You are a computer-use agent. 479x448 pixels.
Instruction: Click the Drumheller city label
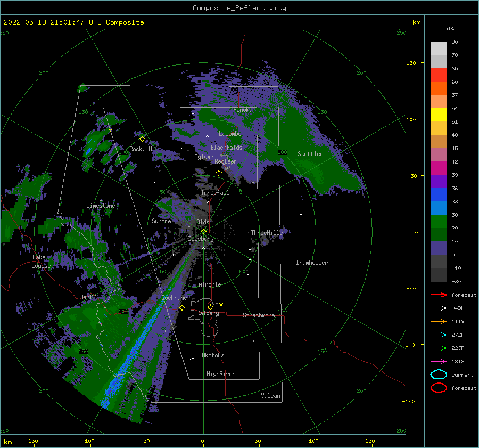coord(312,263)
